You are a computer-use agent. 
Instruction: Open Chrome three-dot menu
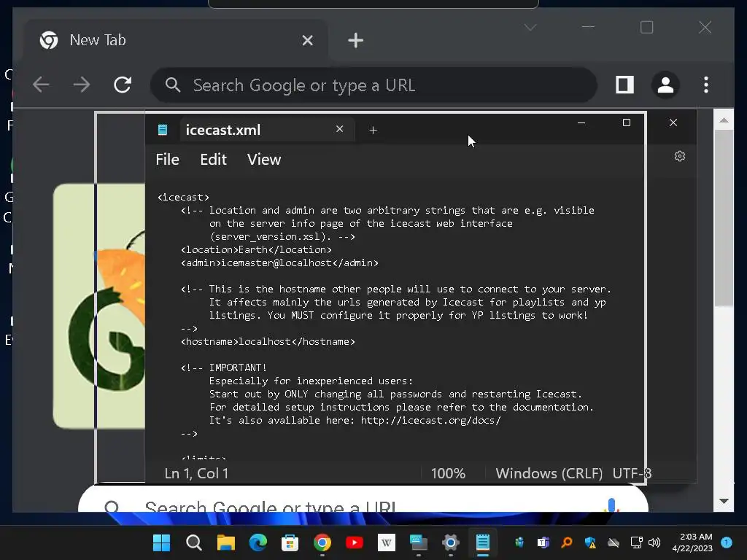point(706,85)
